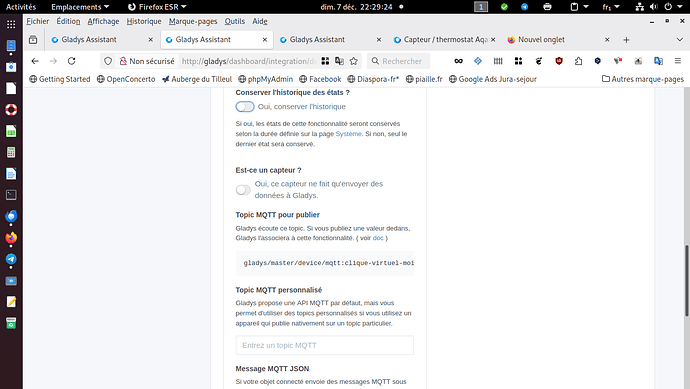
Task: Close the 'Nouvel onglet' tab
Action: click(607, 40)
